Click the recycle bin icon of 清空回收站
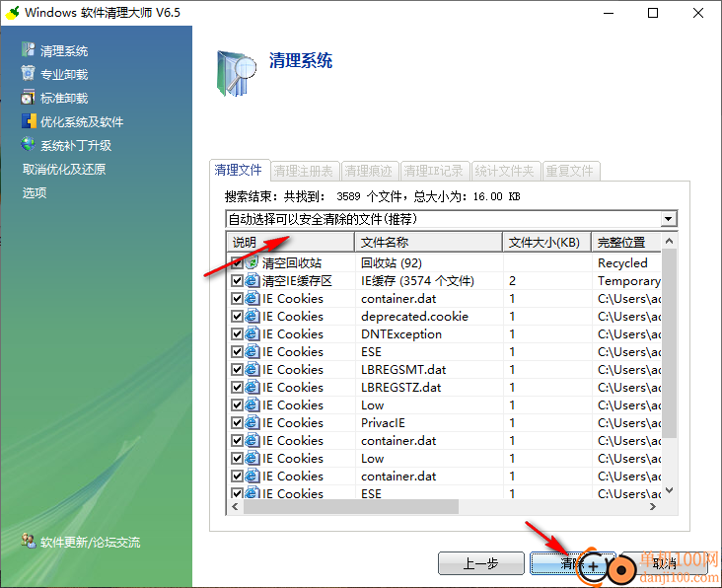722x588 pixels. (x=252, y=262)
